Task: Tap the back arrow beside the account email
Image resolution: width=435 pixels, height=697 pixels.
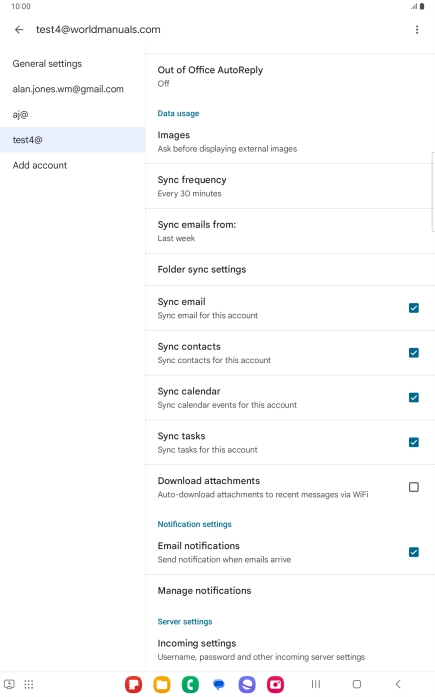Action: coord(19,30)
